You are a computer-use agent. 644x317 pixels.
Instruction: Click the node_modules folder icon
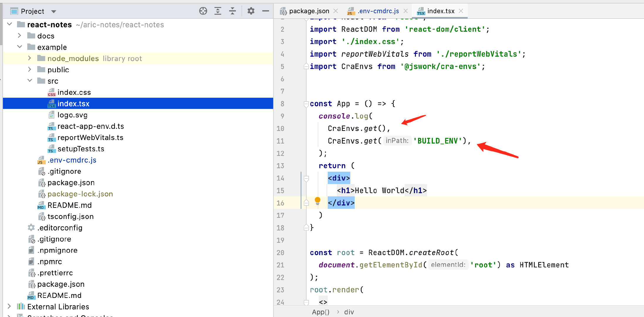[41, 58]
